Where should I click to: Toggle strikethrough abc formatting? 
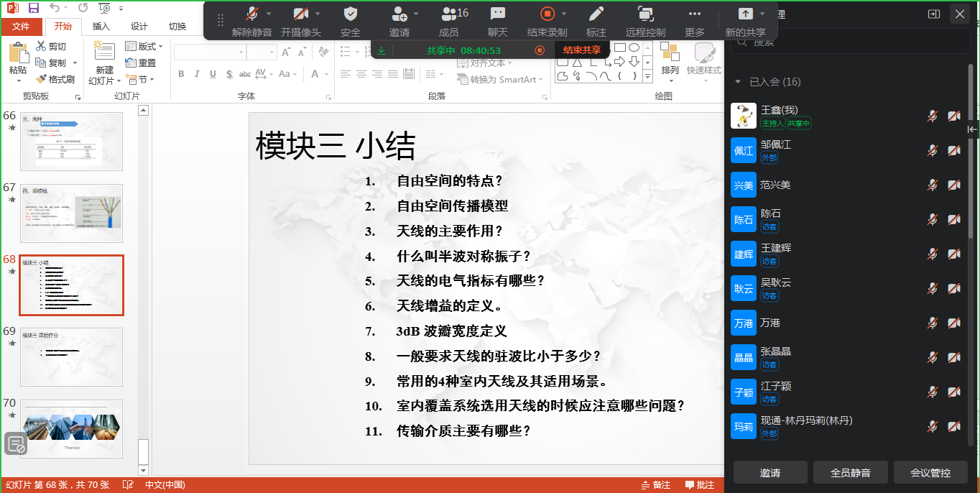pyautogui.click(x=245, y=74)
